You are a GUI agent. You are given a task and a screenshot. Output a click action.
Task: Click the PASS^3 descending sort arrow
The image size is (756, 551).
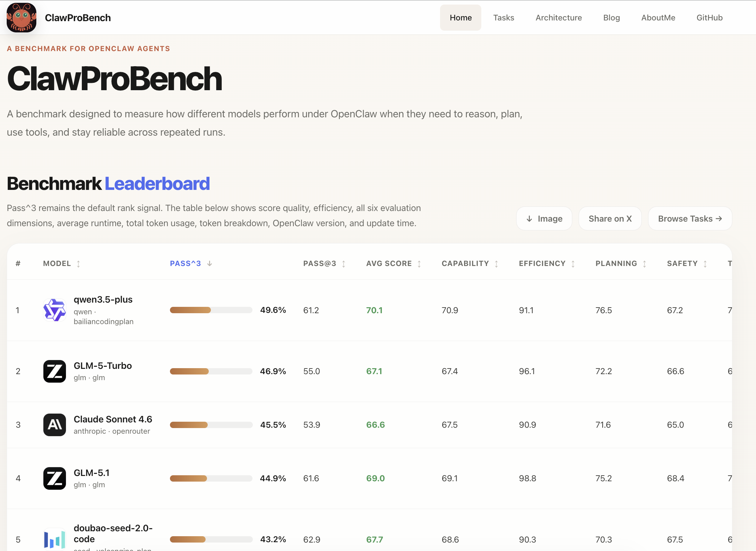pos(210,264)
